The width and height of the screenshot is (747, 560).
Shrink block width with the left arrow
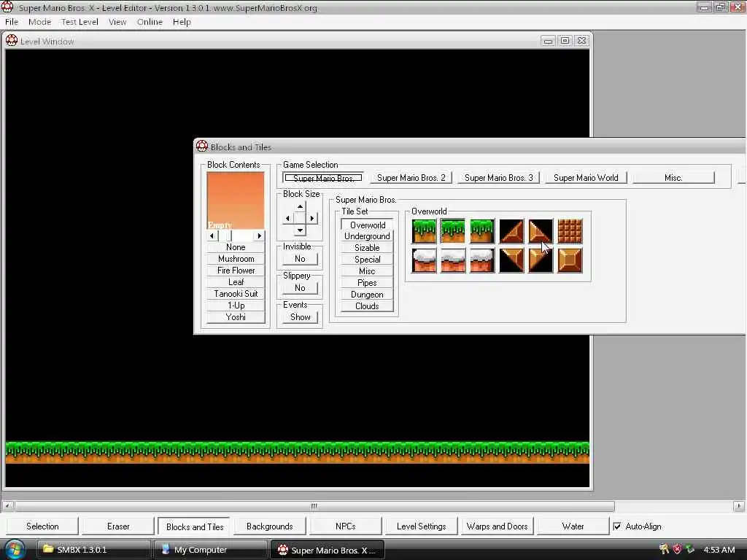coord(287,219)
